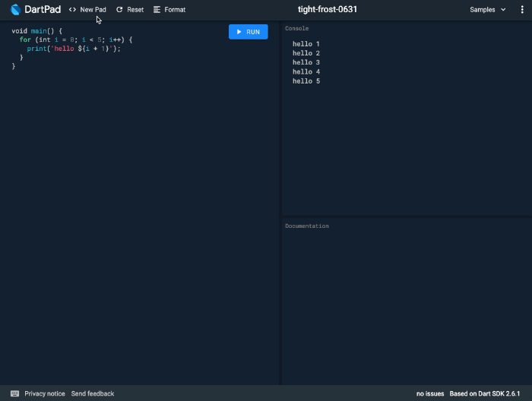Click the DartPad logo icon

[16, 10]
